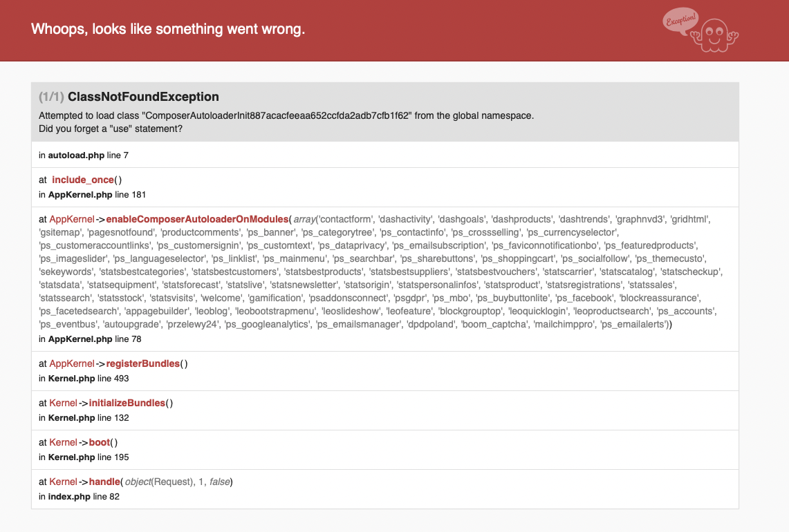The width and height of the screenshot is (789, 532).
Task: Click the boot method link
Action: 99,442
